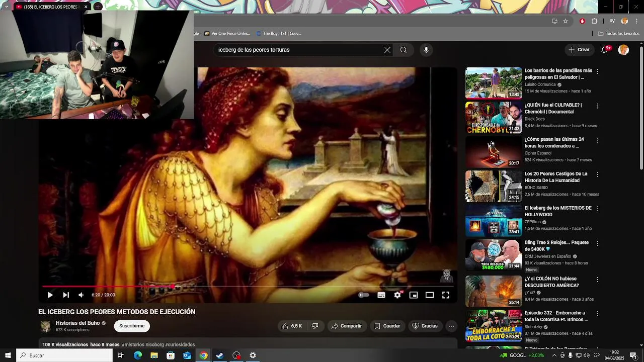644x362 pixels.
Task: Open YouTube notifications bell
Action: click(605, 50)
